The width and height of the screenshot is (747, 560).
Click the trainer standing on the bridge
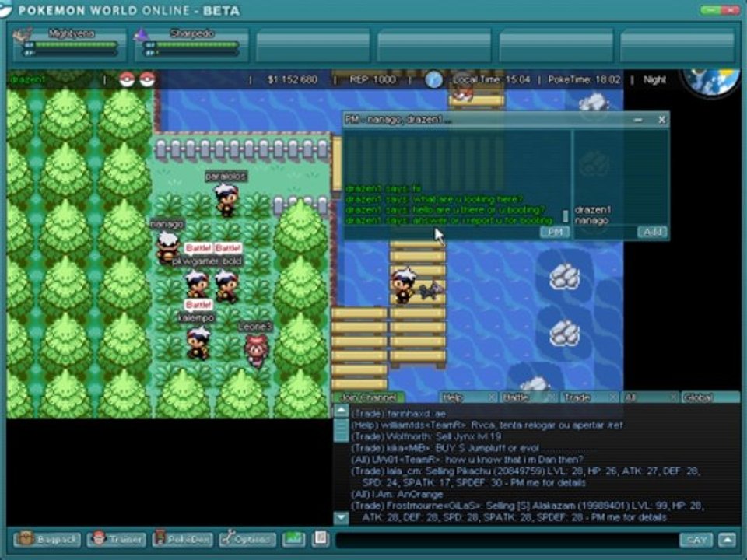404,285
